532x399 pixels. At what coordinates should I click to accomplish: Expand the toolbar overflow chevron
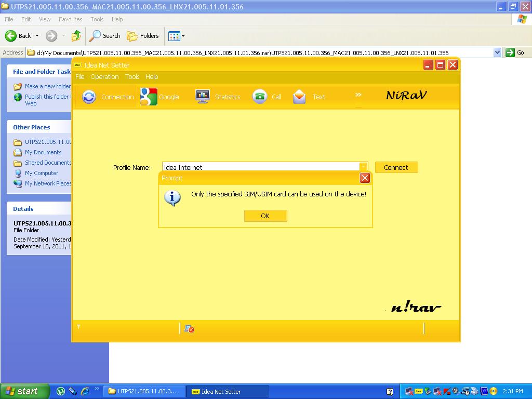click(x=358, y=95)
